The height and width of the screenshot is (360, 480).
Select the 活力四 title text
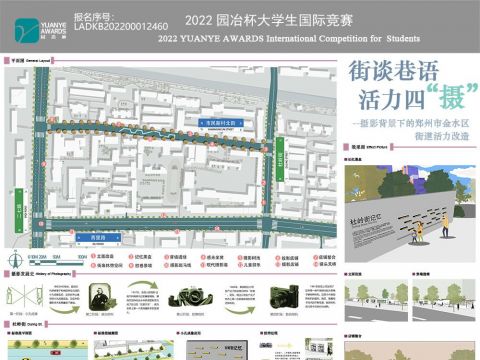pyautogui.click(x=392, y=99)
